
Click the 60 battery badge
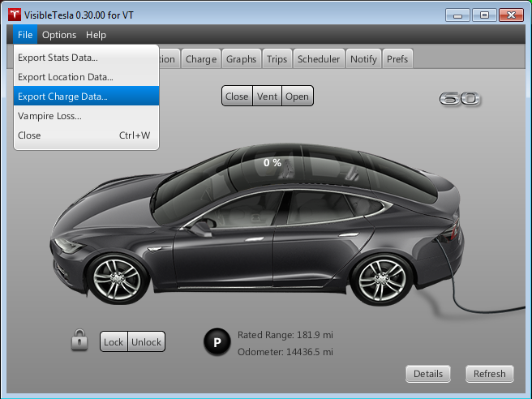coord(459,99)
